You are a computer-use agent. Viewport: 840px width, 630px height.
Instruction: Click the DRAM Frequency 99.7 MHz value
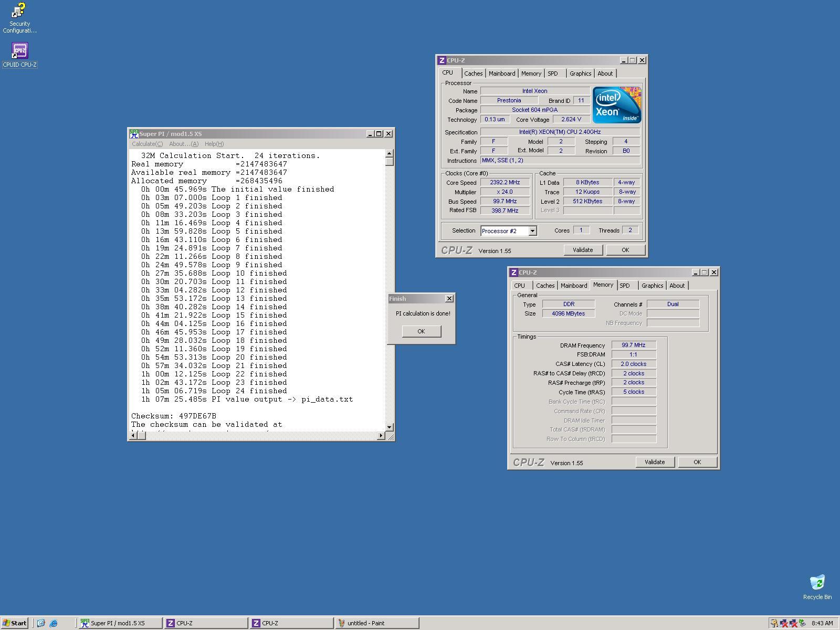[634, 345]
